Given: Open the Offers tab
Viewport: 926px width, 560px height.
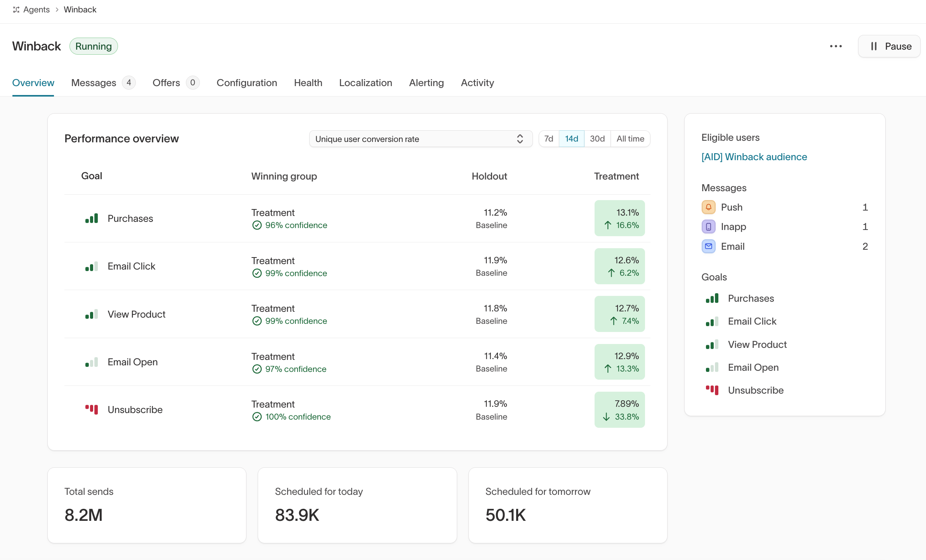Looking at the screenshot, I should (176, 83).
